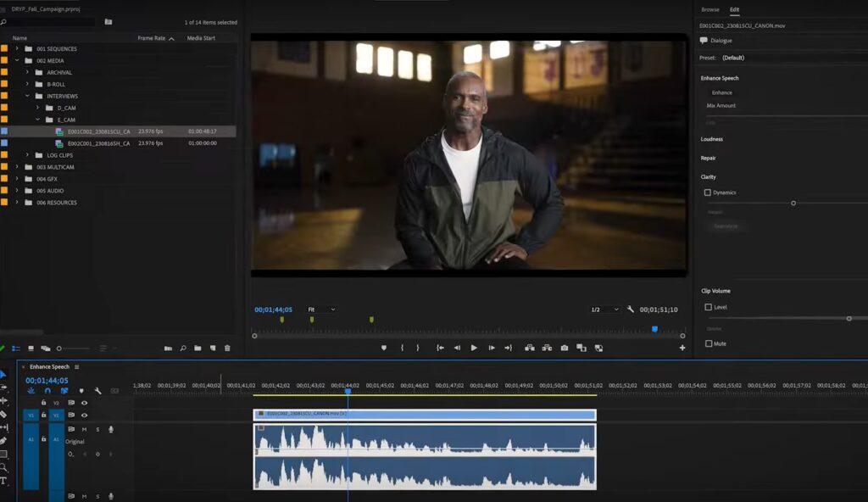The width and height of the screenshot is (868, 502).
Task: Mute audio track A1 with the M button
Action: pyautogui.click(x=83, y=429)
